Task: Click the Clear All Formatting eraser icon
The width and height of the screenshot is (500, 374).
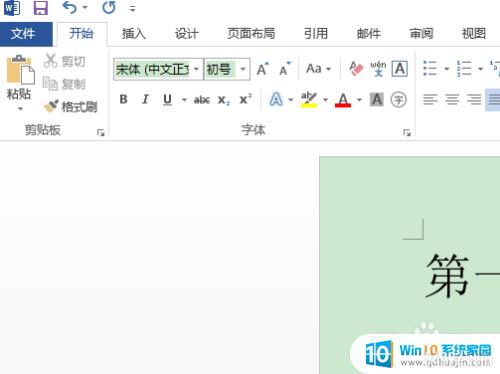Action: (x=356, y=69)
